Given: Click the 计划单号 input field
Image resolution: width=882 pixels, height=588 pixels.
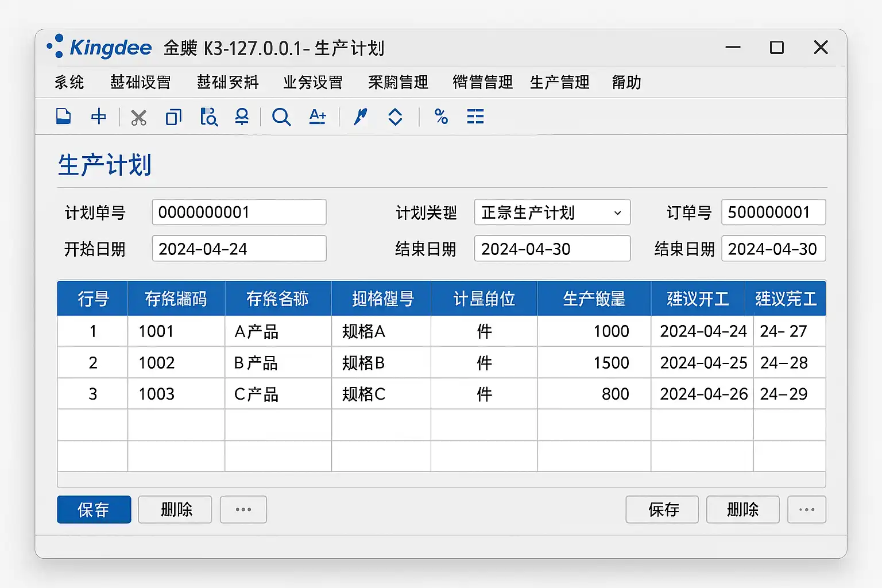Looking at the screenshot, I should (x=239, y=212).
